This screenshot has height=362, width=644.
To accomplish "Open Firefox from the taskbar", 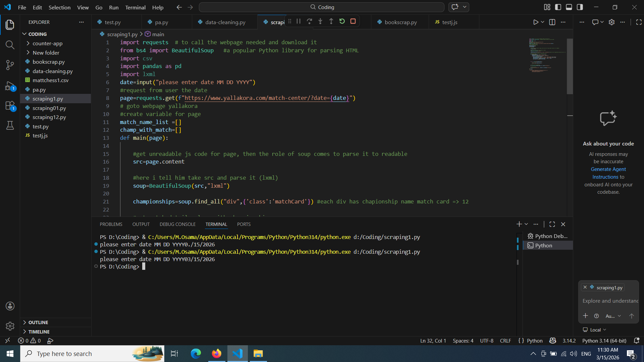I will click(x=217, y=354).
